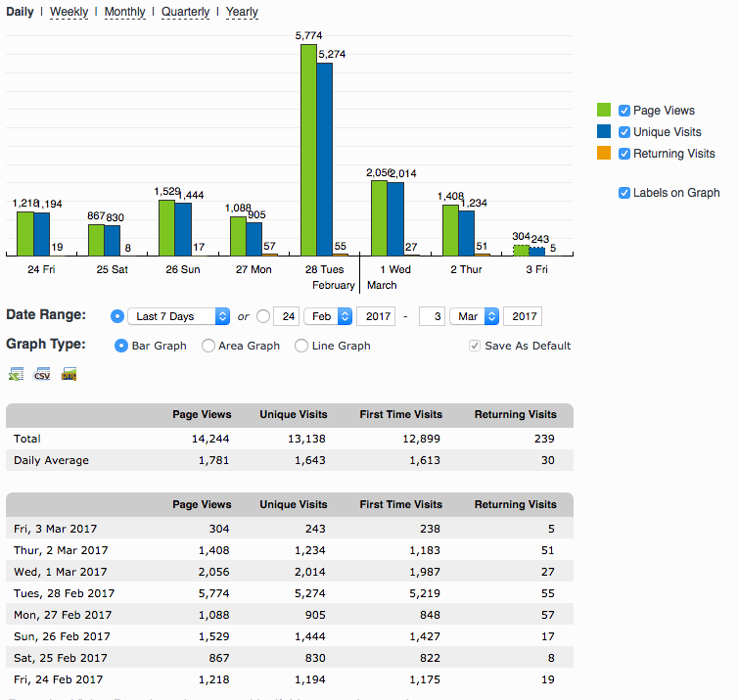738x700 pixels.
Task: Click the green Page Views legend swatch
Action: [x=604, y=111]
